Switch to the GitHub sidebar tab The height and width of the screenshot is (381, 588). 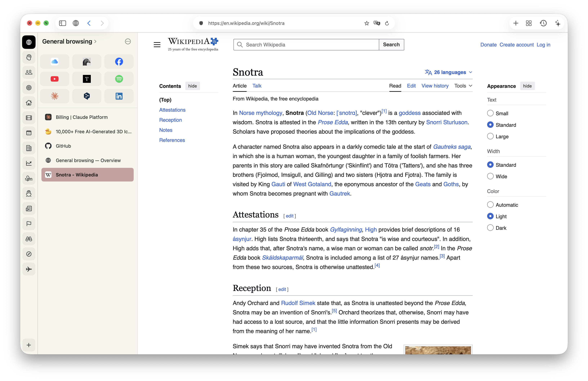click(x=87, y=146)
